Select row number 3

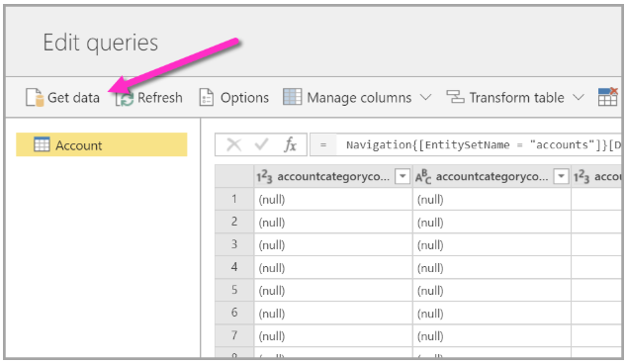tap(234, 244)
